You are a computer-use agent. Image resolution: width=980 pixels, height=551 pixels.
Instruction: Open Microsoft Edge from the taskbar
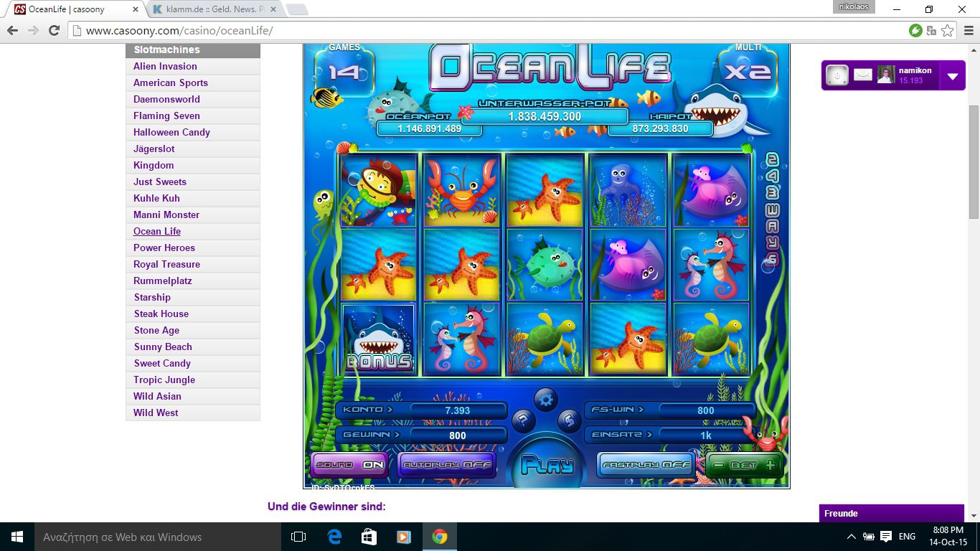point(334,537)
